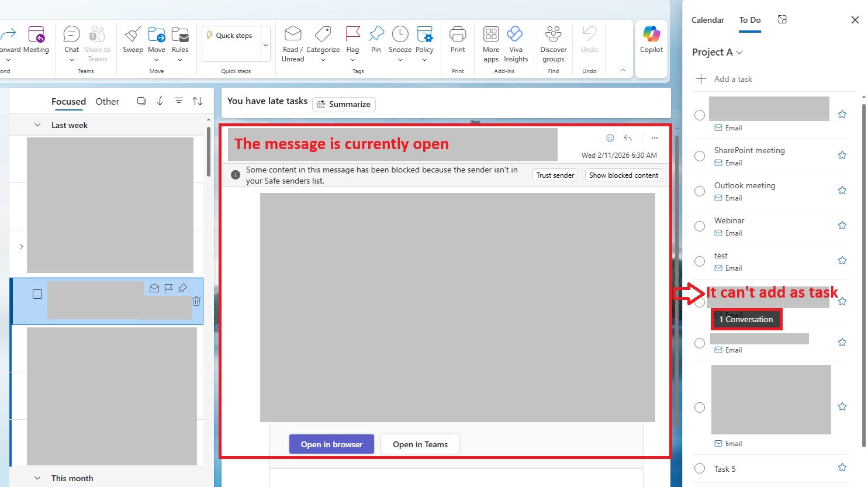Mark Outlook meeting task complete

click(x=700, y=191)
